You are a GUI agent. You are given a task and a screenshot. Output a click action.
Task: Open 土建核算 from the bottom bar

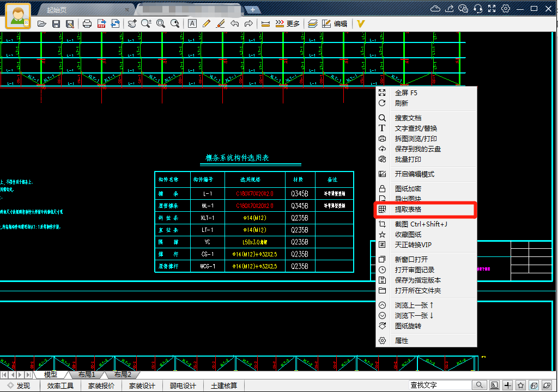click(x=224, y=385)
